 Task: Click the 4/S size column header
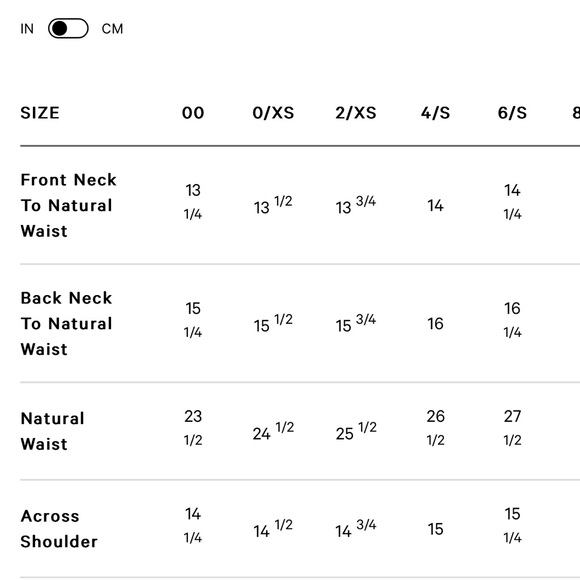(435, 113)
